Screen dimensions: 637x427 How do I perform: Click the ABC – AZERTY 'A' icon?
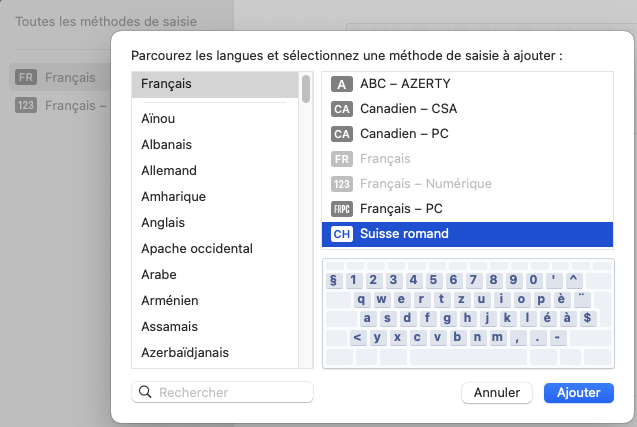click(x=342, y=84)
